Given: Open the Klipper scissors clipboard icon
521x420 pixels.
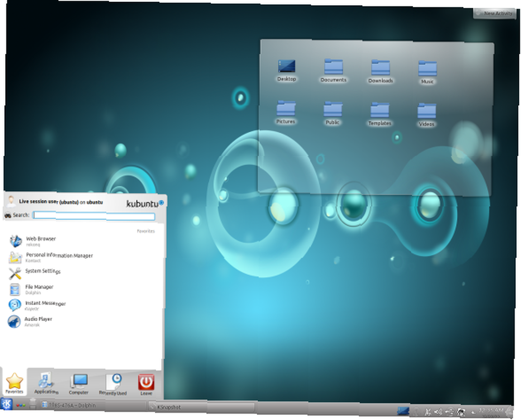Looking at the screenshot, I should tap(428, 412).
